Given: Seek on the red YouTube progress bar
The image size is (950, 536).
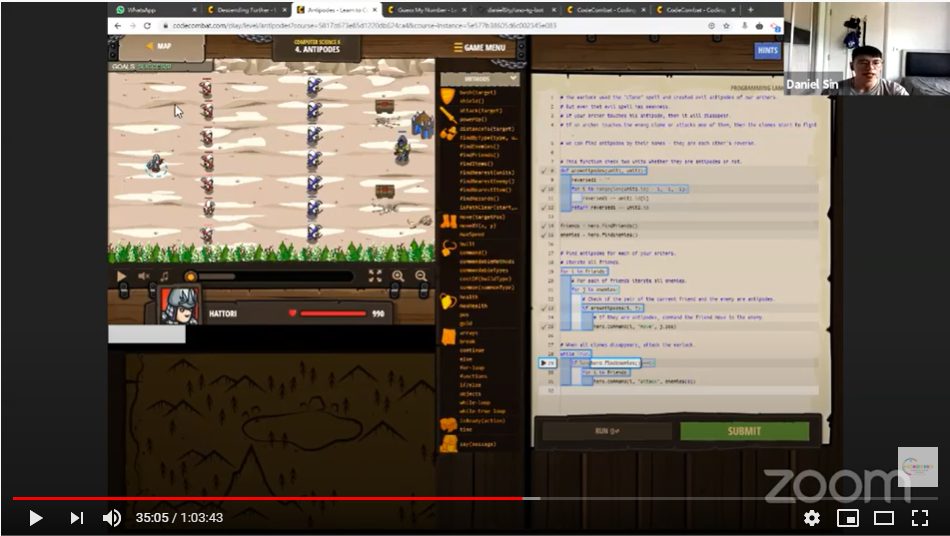Looking at the screenshot, I should [x=267, y=498].
